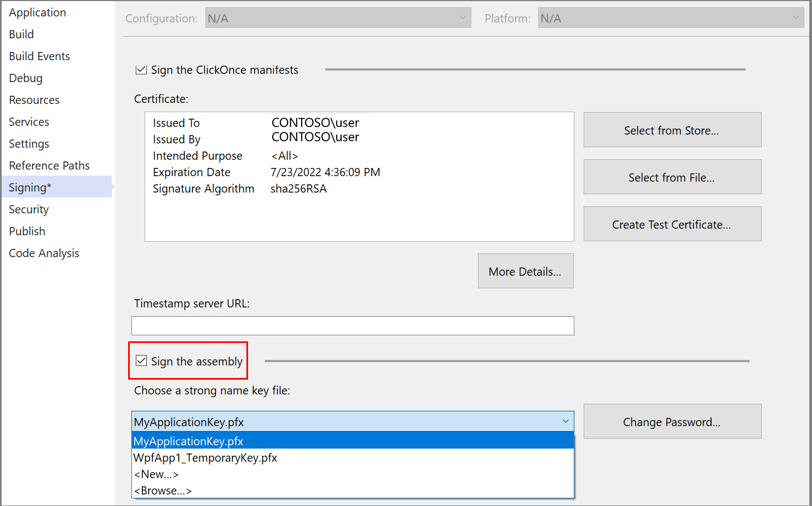Click the expiration date 7/23/2022 4:36:09 PM
Viewport: 812px width, 506px height.
(x=325, y=172)
